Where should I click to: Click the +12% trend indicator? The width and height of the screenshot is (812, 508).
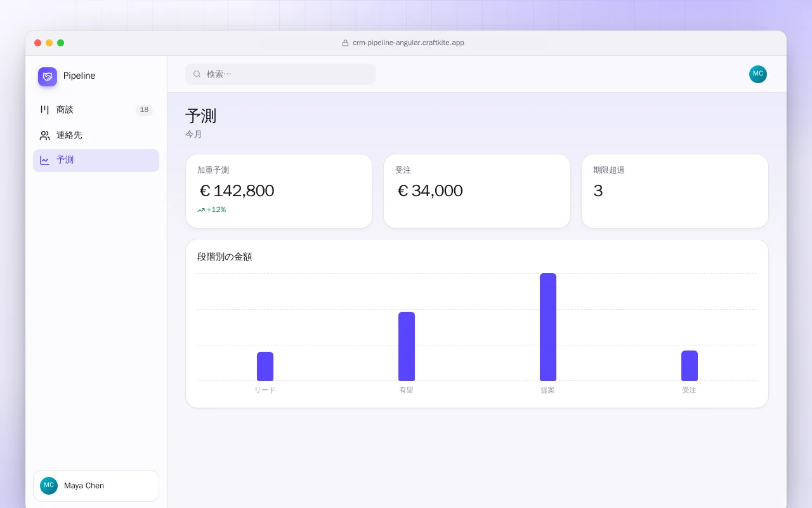211,210
